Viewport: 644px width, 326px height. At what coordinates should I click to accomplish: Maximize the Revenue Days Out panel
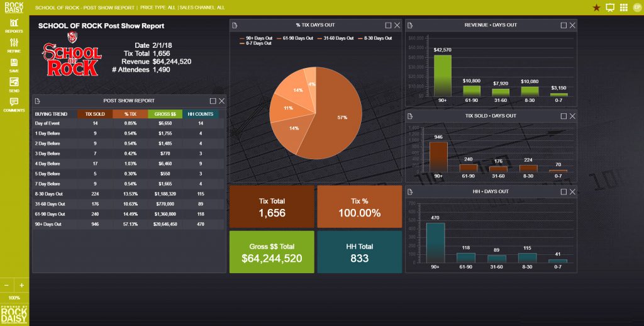(563, 25)
